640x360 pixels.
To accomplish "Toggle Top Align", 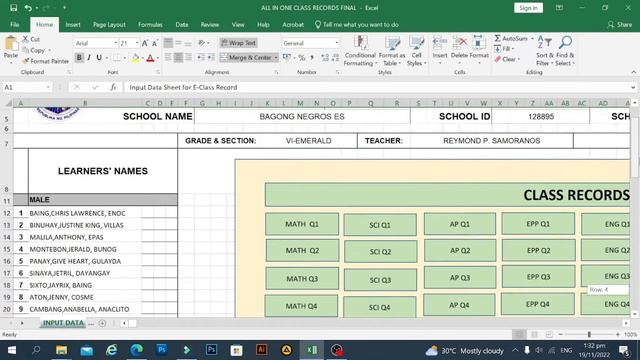I will 168,43.
